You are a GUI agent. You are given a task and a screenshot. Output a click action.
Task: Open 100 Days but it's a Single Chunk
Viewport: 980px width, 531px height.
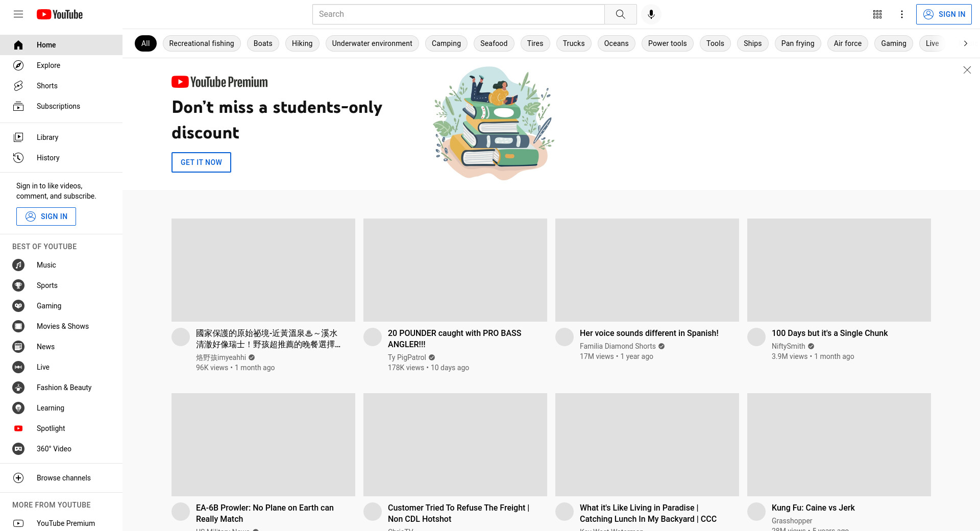[829, 333]
